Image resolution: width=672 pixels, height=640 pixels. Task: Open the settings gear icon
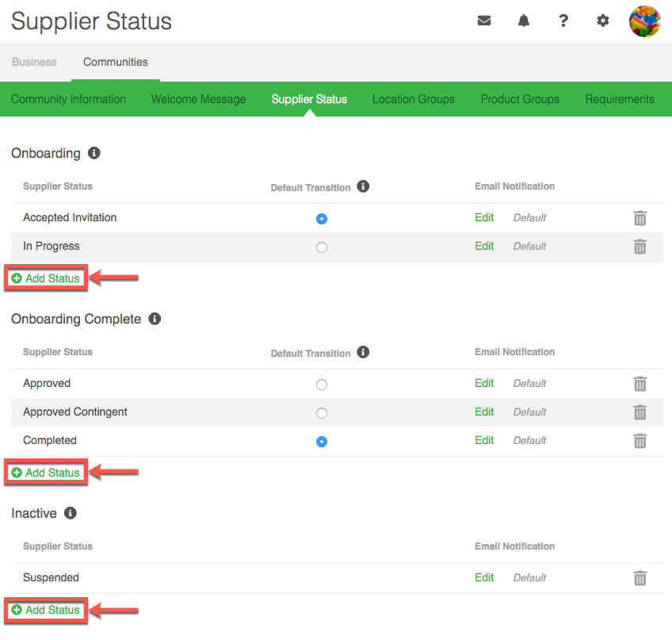point(603,21)
